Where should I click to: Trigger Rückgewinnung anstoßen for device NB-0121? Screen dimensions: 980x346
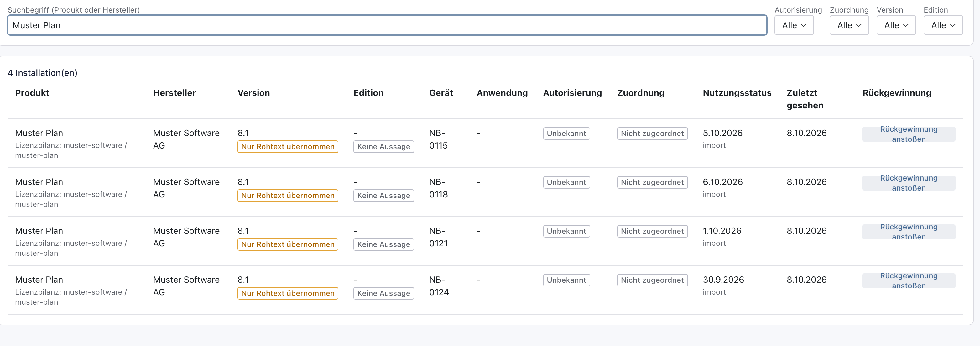909,232
